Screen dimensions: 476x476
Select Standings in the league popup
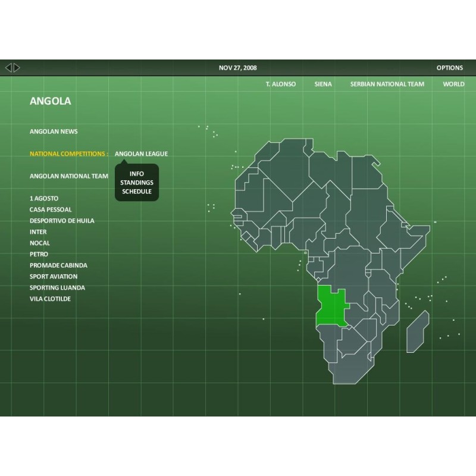[137, 183]
